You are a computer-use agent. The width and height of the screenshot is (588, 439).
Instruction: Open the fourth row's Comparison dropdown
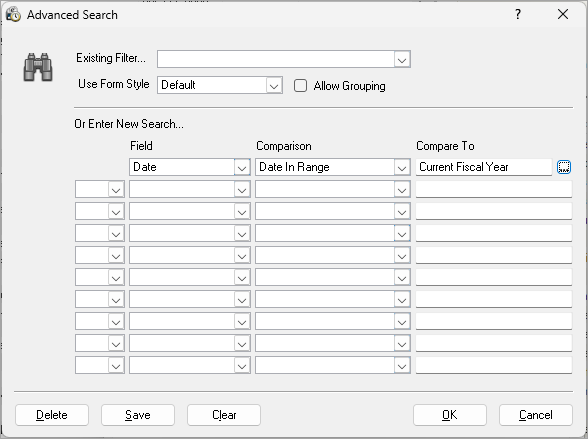(402, 234)
